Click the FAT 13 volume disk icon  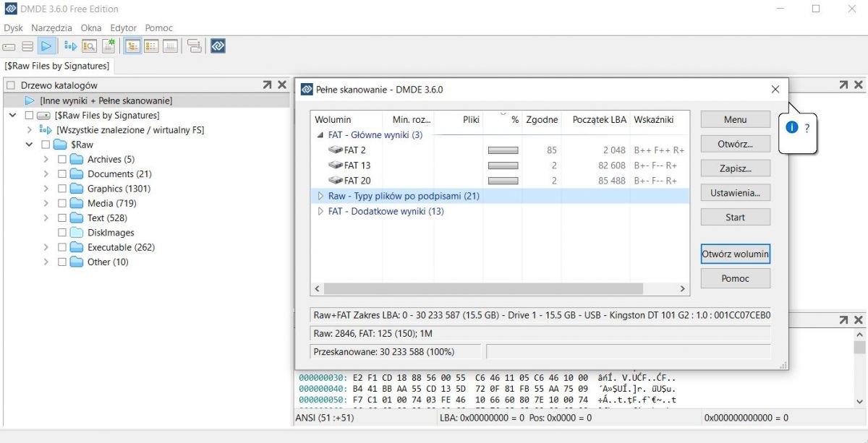point(336,165)
